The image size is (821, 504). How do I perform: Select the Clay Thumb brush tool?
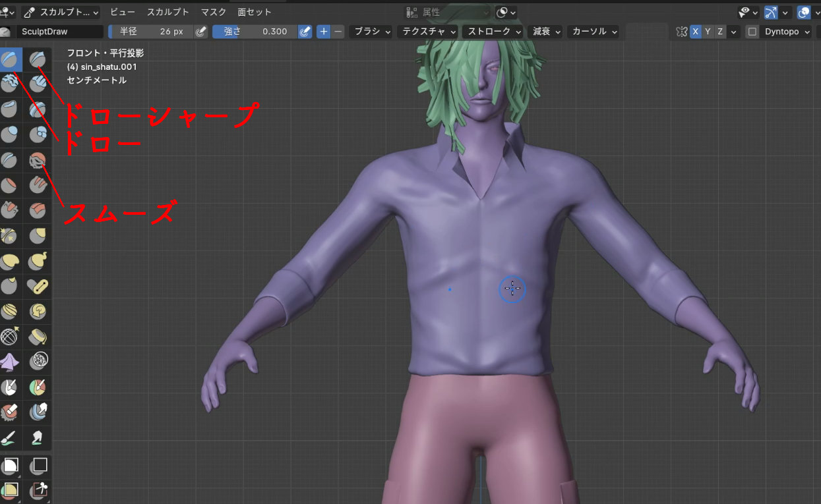coord(10,109)
